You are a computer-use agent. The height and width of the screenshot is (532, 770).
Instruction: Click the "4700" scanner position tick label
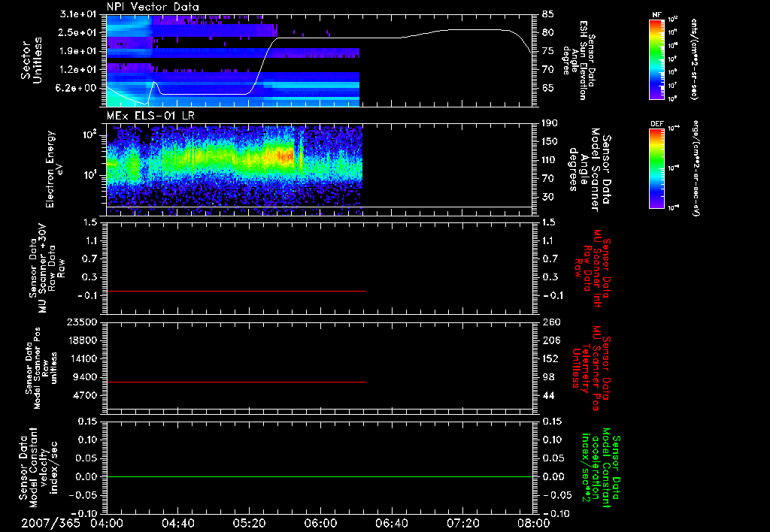(84, 395)
